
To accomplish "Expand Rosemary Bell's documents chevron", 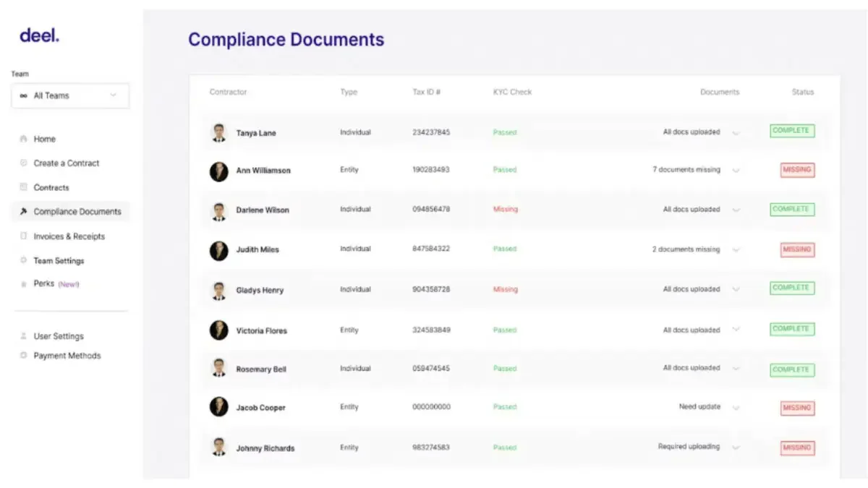I will point(736,368).
